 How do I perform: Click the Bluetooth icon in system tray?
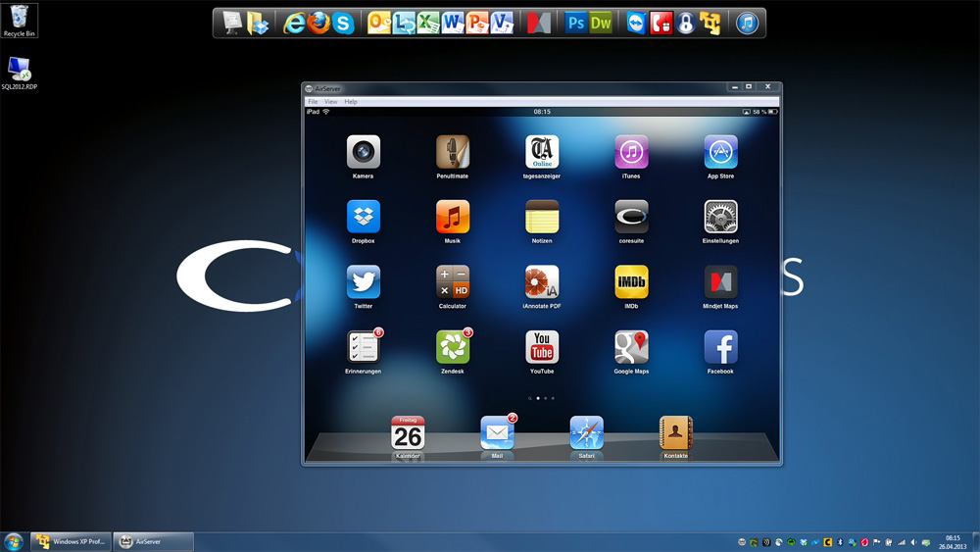[840, 542]
